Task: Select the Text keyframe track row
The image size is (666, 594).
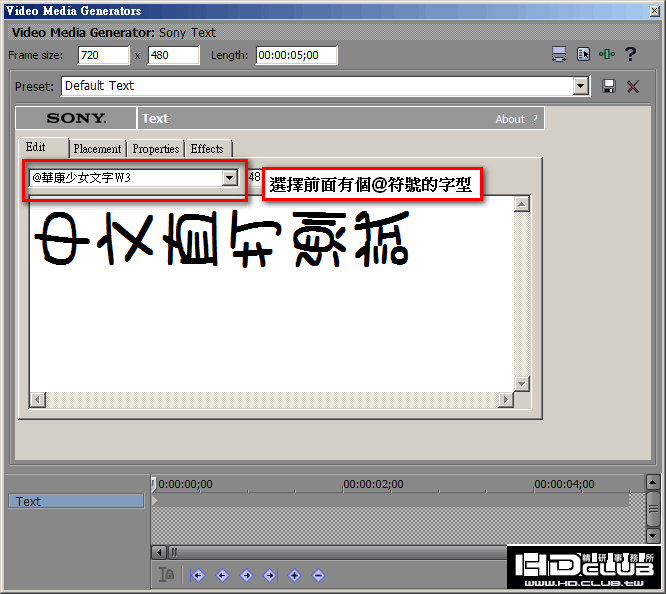Action: coord(76,501)
